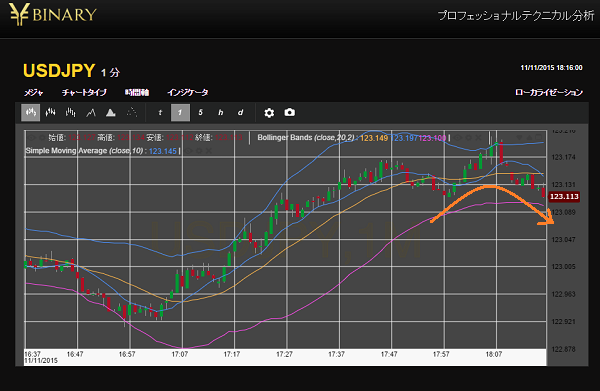Open the Simple Moving Average gear settings
The width and height of the screenshot is (600, 391).
coord(199,151)
